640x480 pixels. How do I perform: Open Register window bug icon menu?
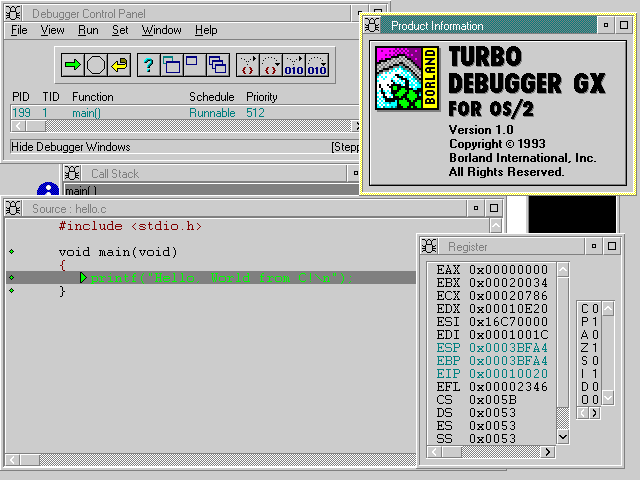[x=429, y=246]
